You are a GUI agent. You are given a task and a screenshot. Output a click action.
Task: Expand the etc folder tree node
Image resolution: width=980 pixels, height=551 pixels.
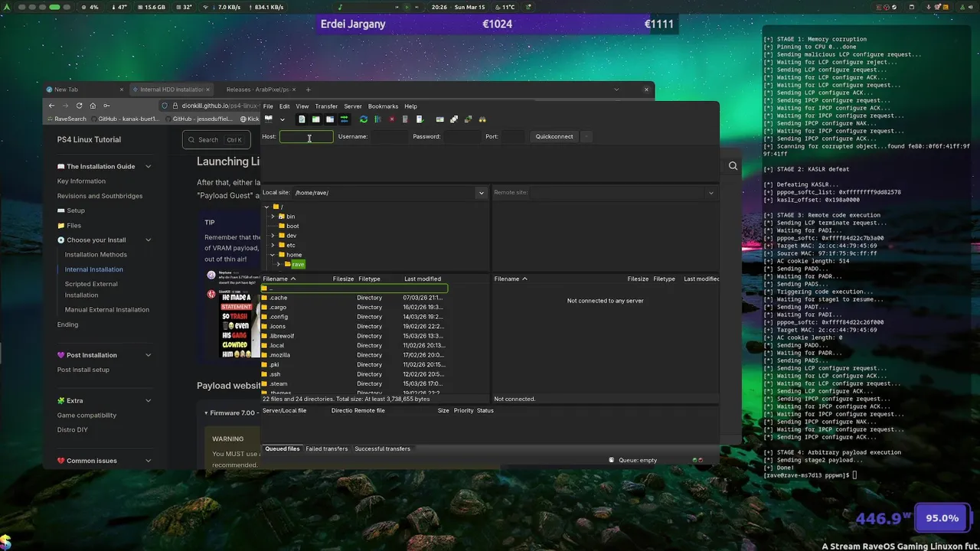pos(273,245)
